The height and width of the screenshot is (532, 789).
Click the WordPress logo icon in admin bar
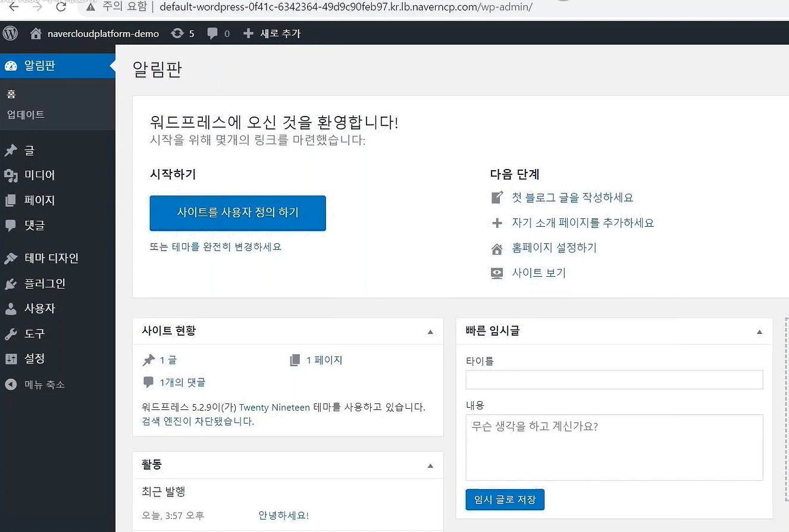coord(10,33)
